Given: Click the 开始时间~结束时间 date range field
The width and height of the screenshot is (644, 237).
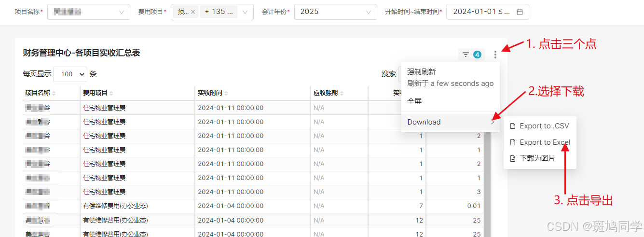Looking at the screenshot, I should tap(488, 12).
